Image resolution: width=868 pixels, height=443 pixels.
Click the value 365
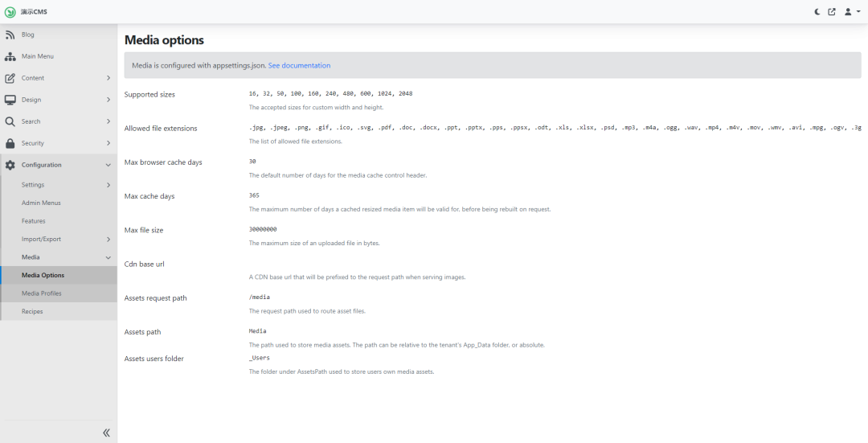(254, 195)
